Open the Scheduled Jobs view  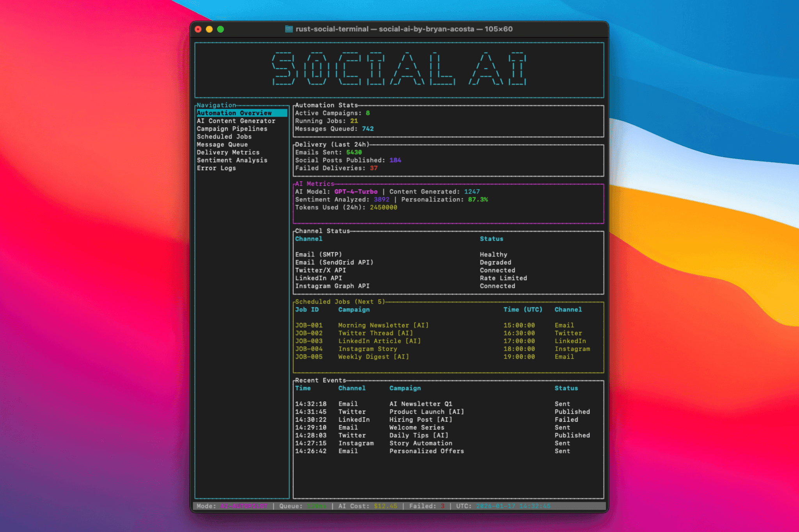click(x=224, y=137)
